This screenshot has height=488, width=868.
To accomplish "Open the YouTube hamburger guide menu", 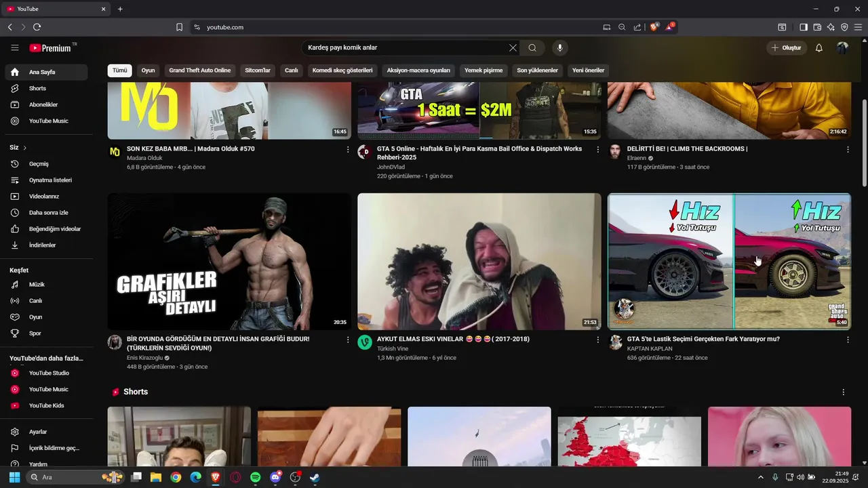I will click(15, 48).
